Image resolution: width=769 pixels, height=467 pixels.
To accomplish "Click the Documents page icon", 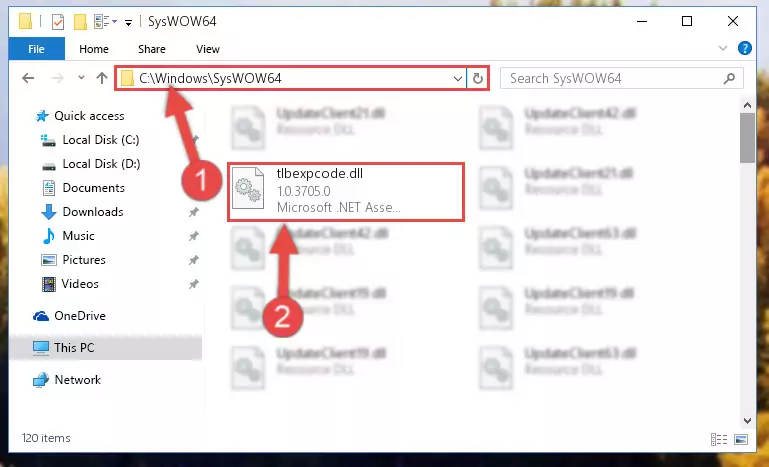I will 49,188.
